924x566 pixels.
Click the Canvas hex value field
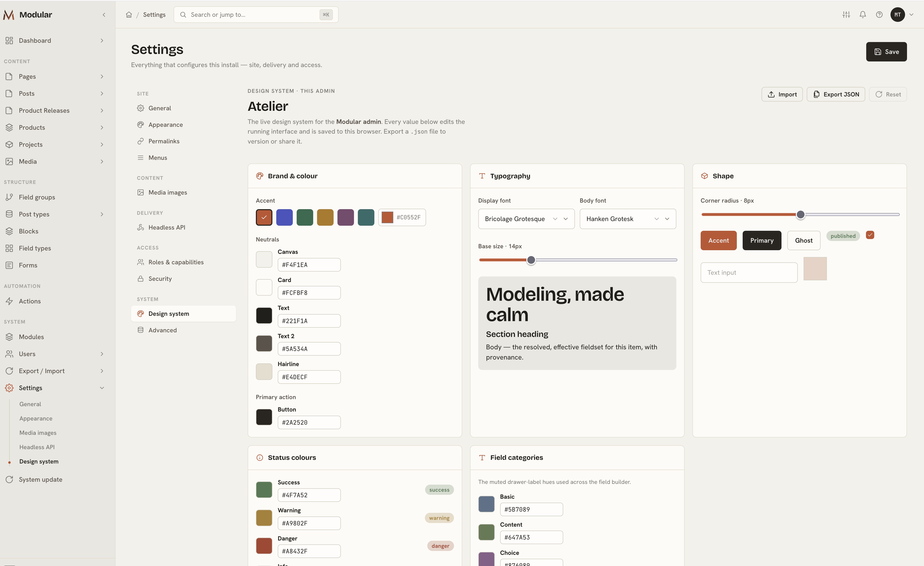tap(309, 265)
